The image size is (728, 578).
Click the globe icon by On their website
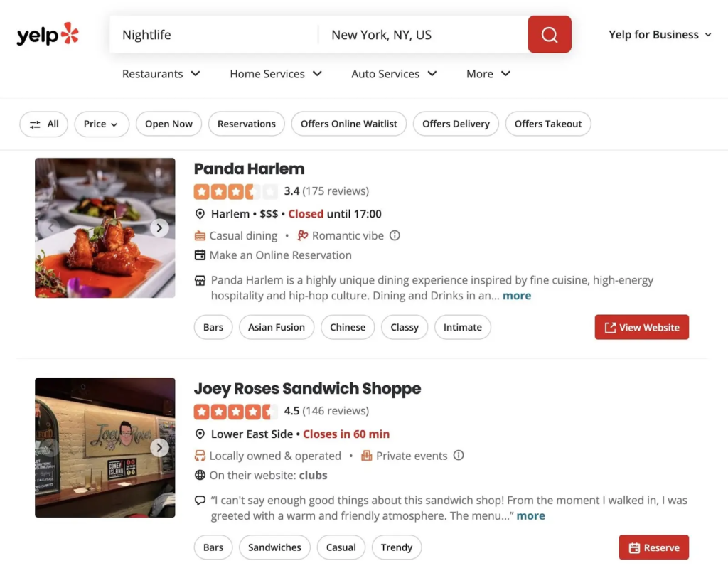[200, 475]
